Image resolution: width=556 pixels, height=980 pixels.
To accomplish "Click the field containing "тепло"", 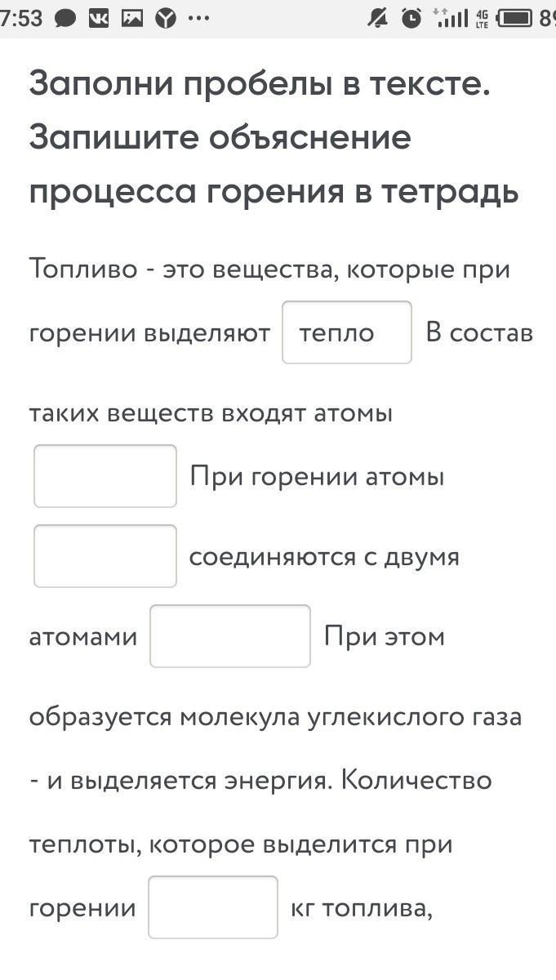I will [347, 332].
